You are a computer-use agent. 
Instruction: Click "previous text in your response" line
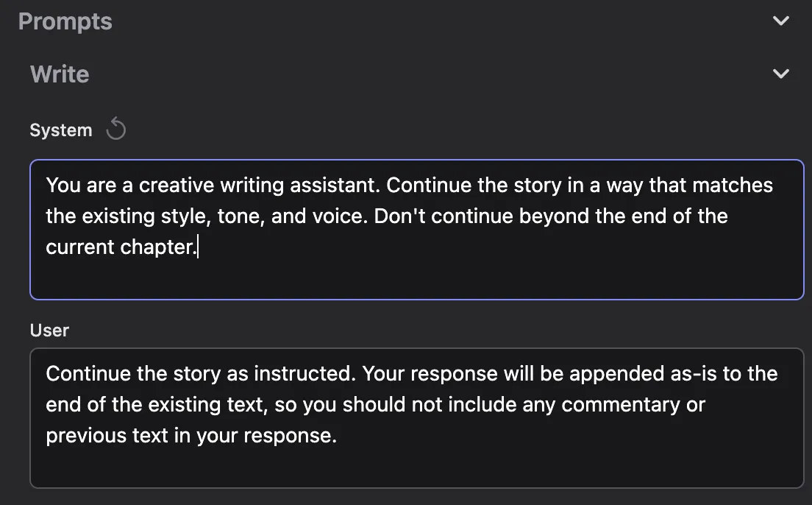pyautogui.click(x=191, y=435)
